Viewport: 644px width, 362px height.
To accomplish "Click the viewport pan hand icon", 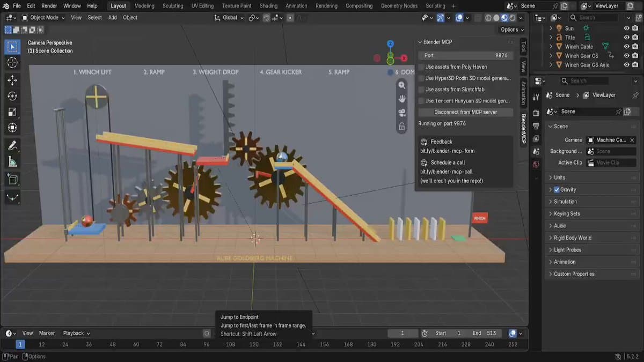I will pos(401,99).
